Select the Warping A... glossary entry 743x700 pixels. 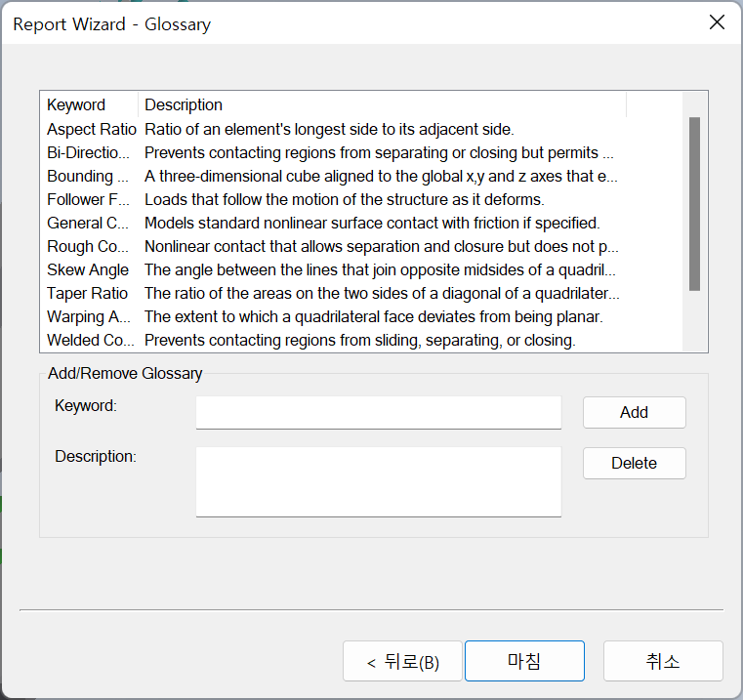coord(88,316)
